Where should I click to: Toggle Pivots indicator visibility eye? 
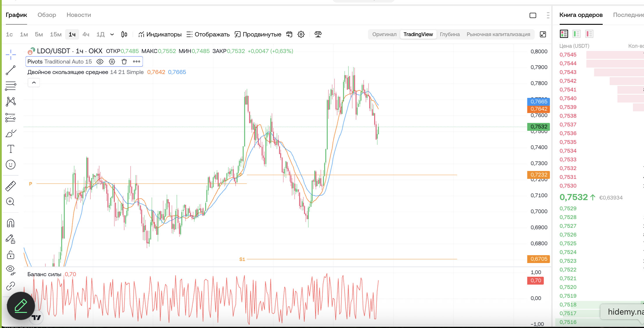[x=100, y=61]
